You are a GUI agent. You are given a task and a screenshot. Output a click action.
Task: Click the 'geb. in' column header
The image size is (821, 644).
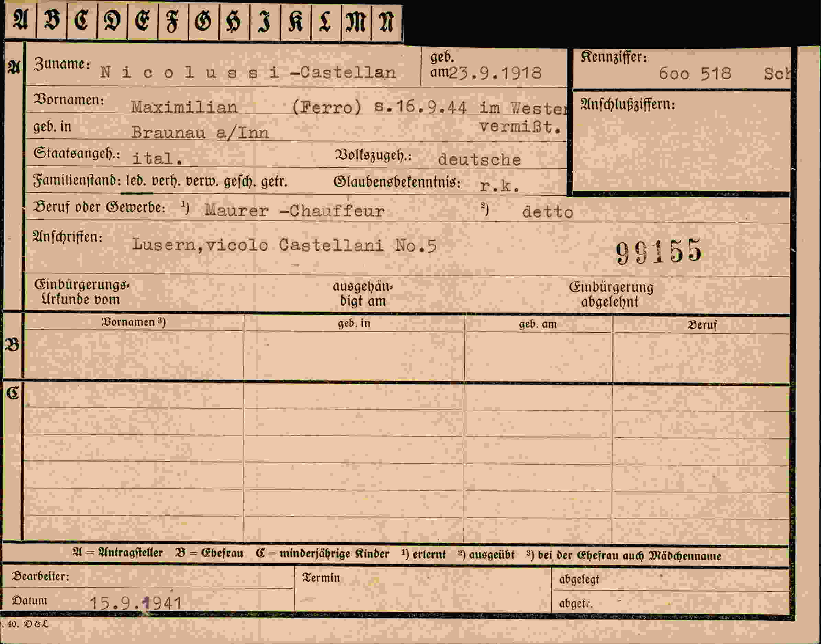pyautogui.click(x=354, y=323)
